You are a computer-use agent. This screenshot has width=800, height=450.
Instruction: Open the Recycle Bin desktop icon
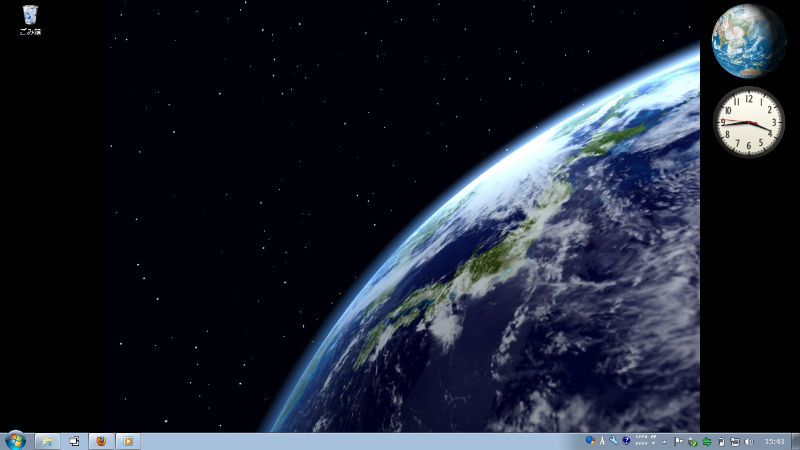30,20
